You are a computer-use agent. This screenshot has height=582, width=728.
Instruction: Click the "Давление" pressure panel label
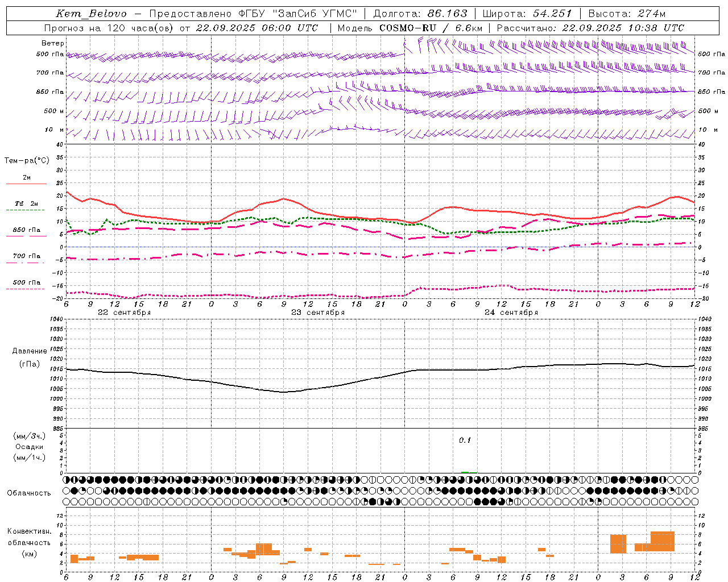click(x=30, y=351)
